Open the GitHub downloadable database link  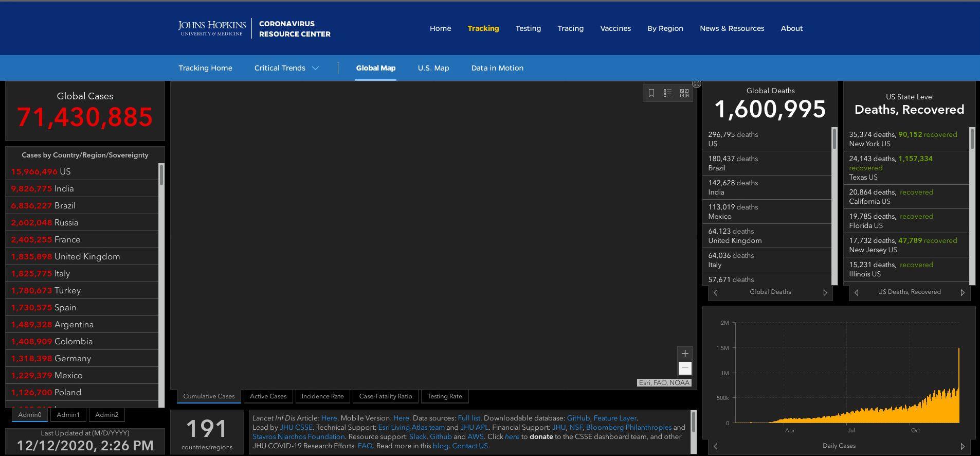tap(578, 418)
